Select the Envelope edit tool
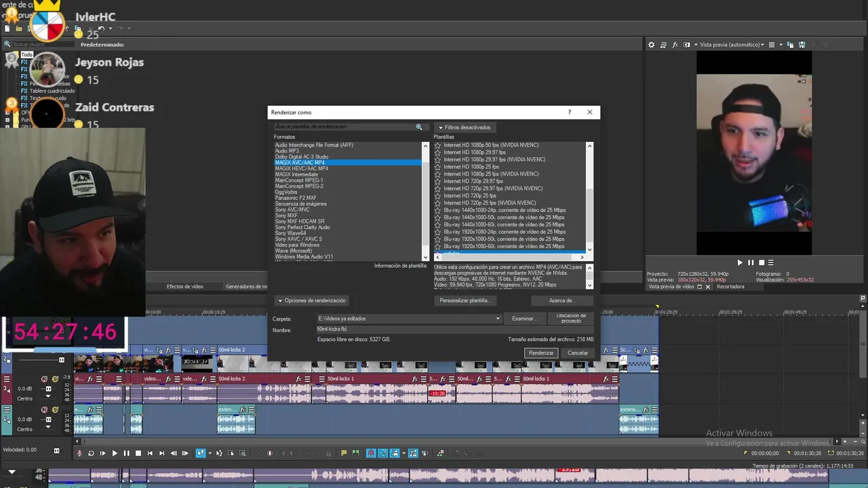The image size is (868, 488). pos(219,453)
